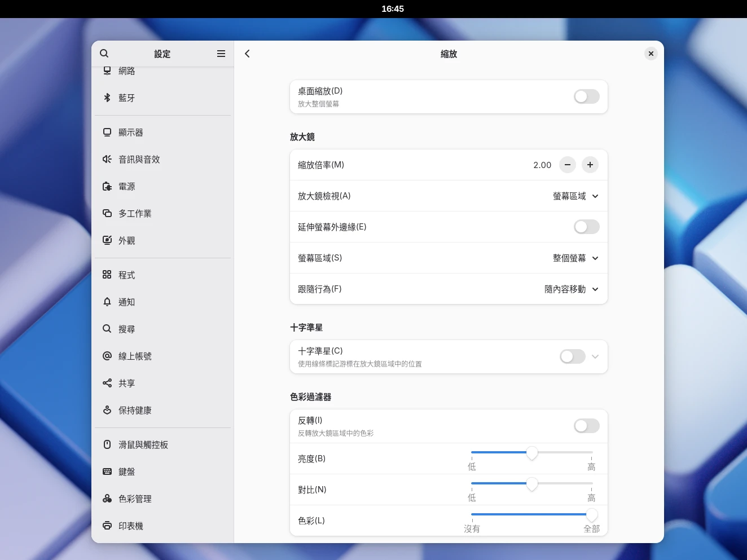Increase 縮放倍率 with the plus button
The height and width of the screenshot is (560, 747).
tap(590, 165)
